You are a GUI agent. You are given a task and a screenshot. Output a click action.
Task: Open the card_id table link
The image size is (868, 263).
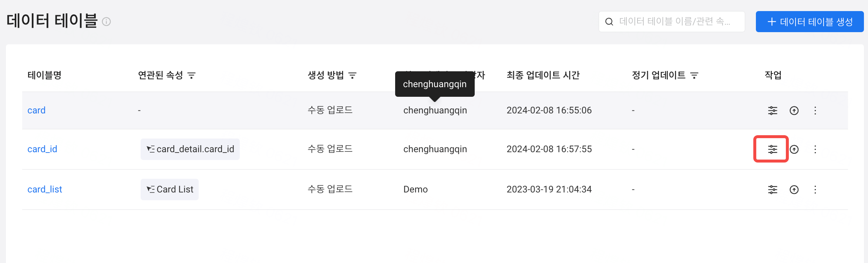pyautogui.click(x=42, y=149)
